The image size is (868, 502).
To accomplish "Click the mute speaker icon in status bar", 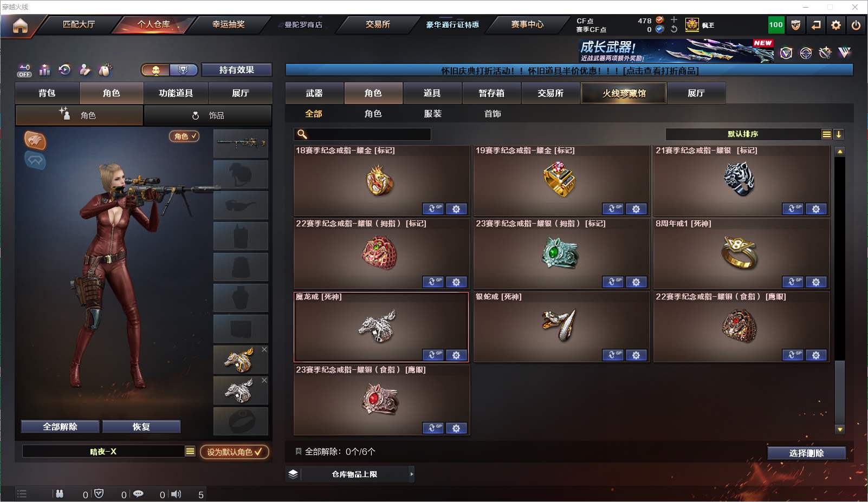I will click(x=176, y=494).
